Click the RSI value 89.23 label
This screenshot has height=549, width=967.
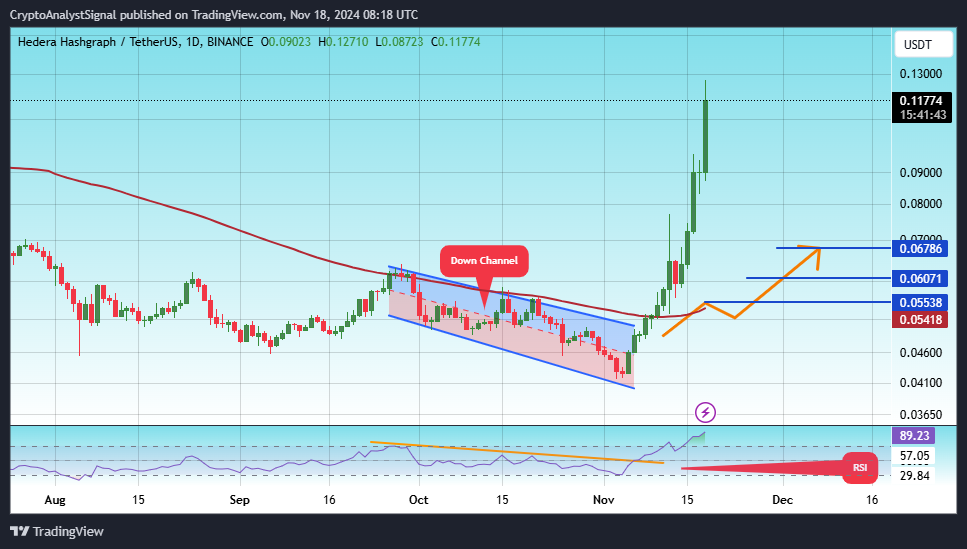coord(914,435)
